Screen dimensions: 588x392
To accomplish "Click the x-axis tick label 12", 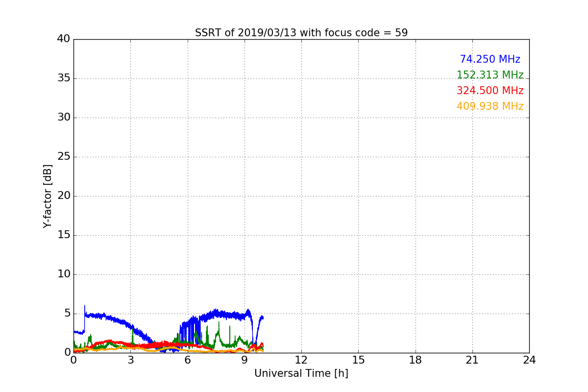I will (x=301, y=360).
